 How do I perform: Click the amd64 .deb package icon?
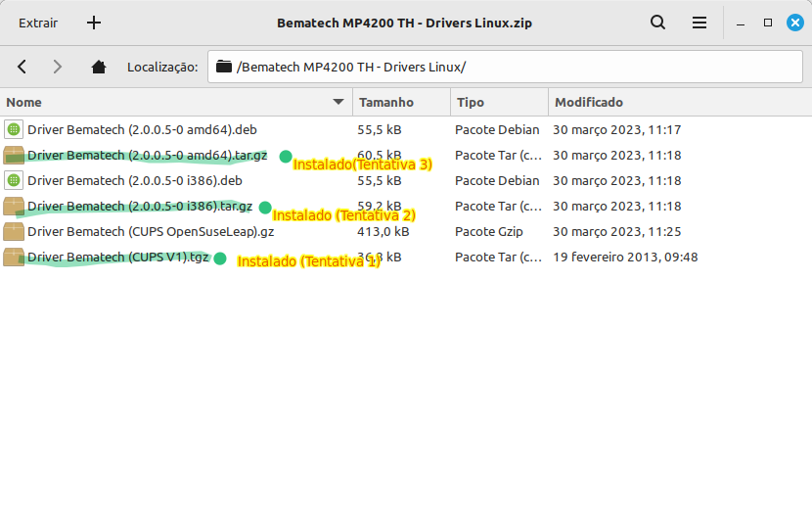point(14,129)
